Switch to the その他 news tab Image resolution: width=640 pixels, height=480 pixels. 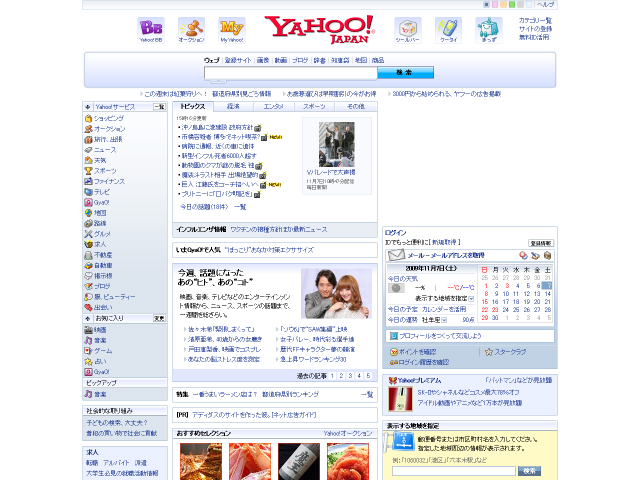[x=356, y=107]
